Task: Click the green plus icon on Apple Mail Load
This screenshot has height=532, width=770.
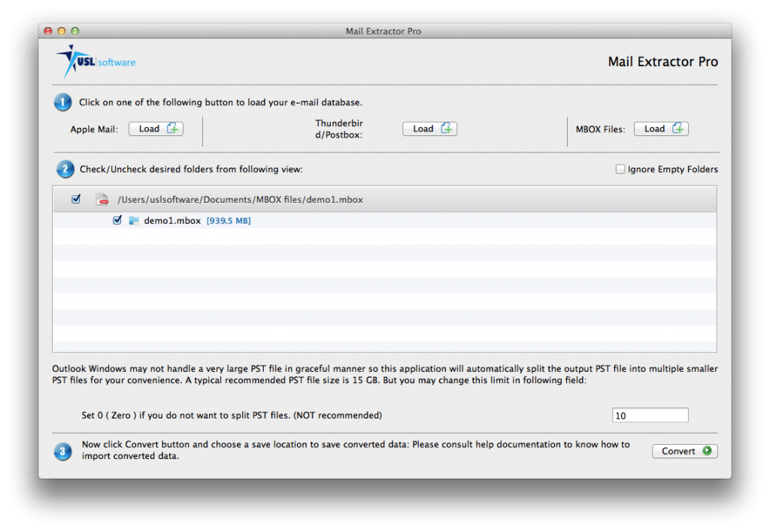Action: coord(175,128)
